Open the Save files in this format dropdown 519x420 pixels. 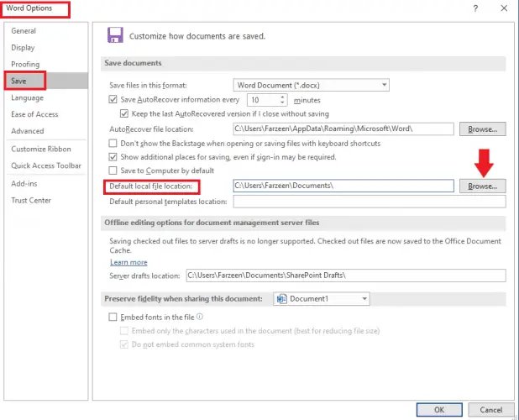[x=384, y=85]
